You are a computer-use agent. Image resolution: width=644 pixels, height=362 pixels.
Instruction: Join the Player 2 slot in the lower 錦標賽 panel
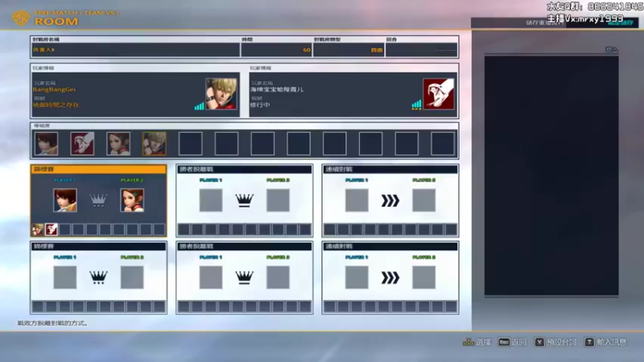pos(132,278)
